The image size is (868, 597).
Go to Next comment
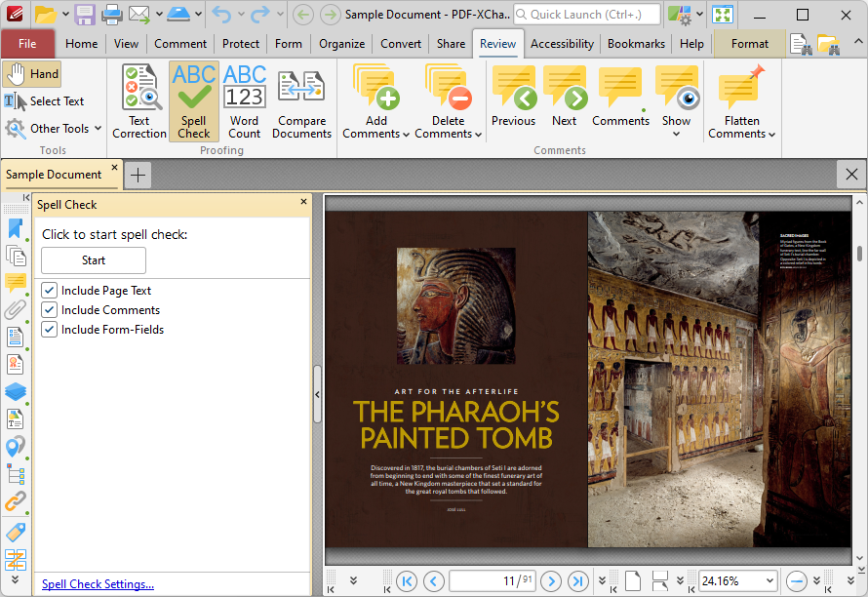coord(564,97)
